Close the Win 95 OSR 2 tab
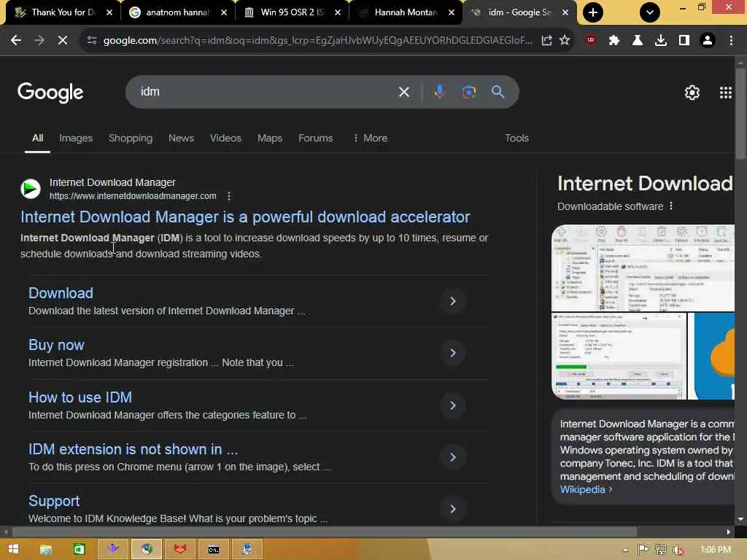The height and width of the screenshot is (560, 747). 338,12
